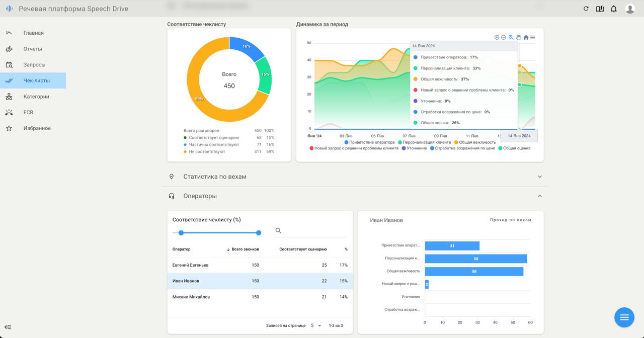This screenshot has height=338, width=644.
Task: Open the records-per-page dropdown
Action: [316, 325]
